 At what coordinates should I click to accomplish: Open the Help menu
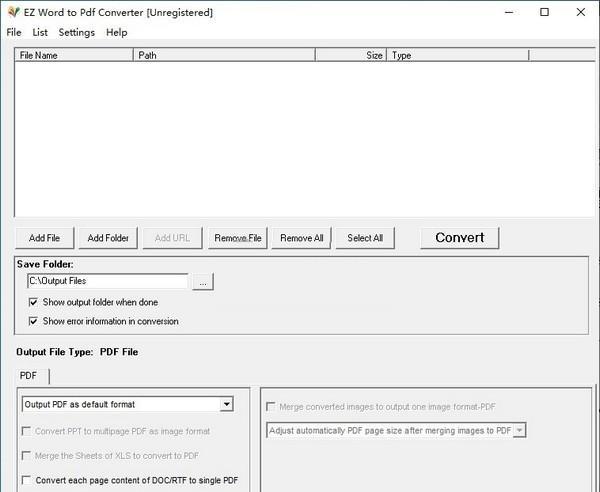[x=117, y=33]
